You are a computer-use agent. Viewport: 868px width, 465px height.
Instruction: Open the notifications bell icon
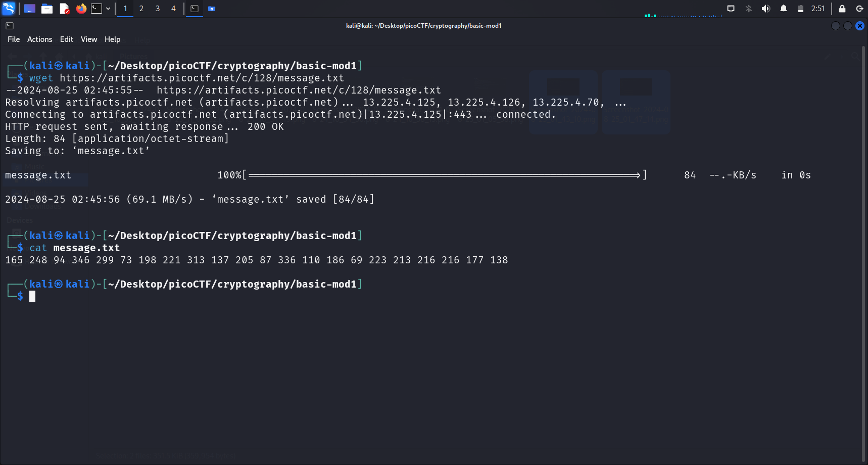[784, 9]
